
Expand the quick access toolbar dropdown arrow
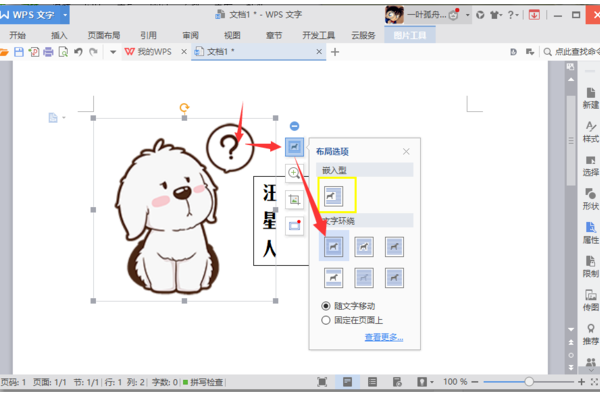[113, 52]
